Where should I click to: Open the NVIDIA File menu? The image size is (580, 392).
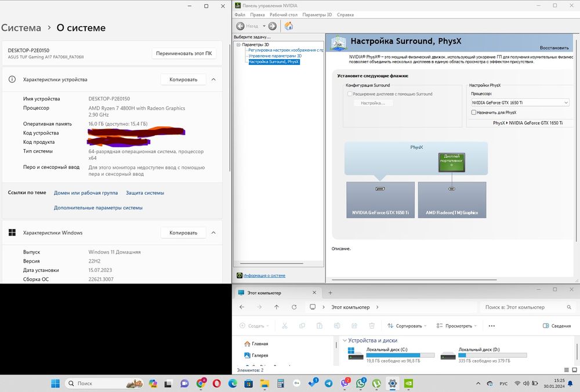point(240,15)
